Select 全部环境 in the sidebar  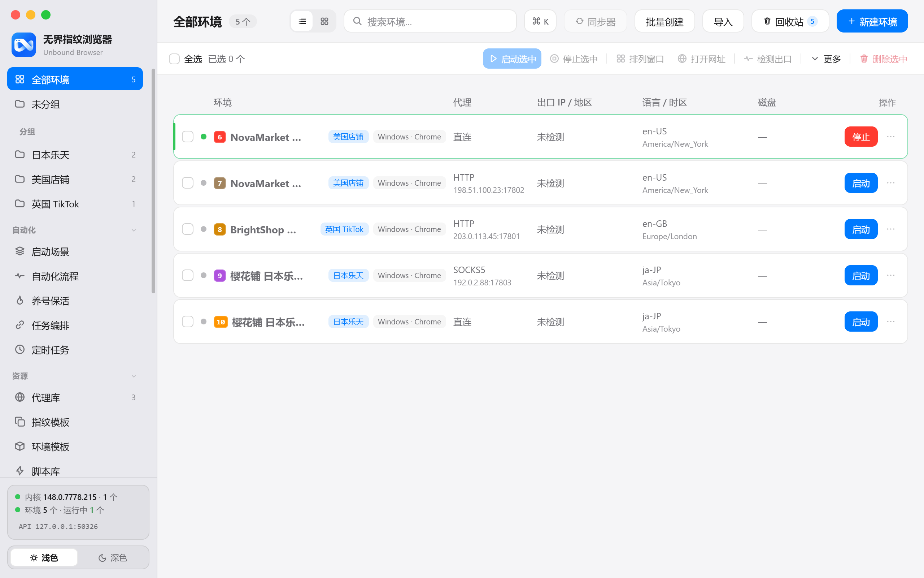pos(75,79)
